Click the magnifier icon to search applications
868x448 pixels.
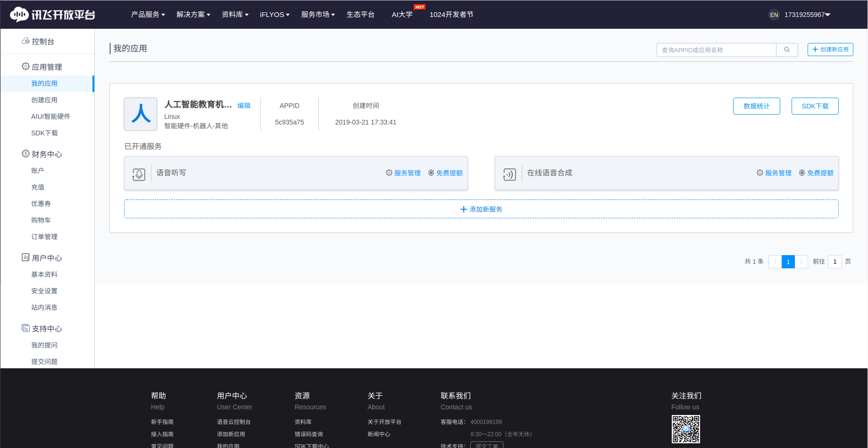tap(786, 50)
